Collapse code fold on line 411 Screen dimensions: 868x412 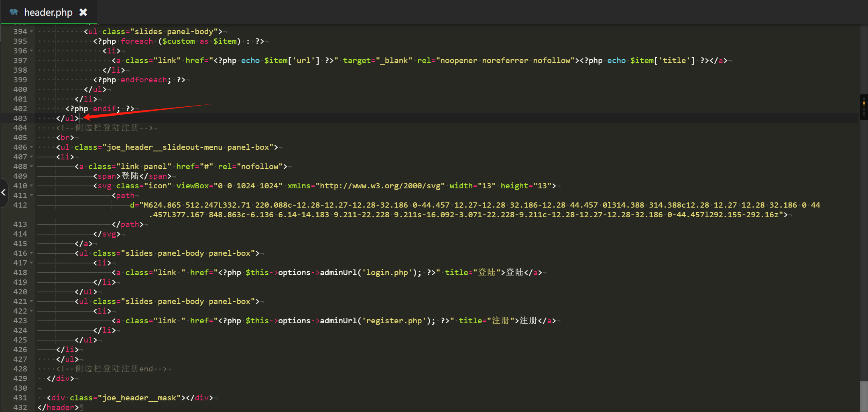tap(31, 195)
